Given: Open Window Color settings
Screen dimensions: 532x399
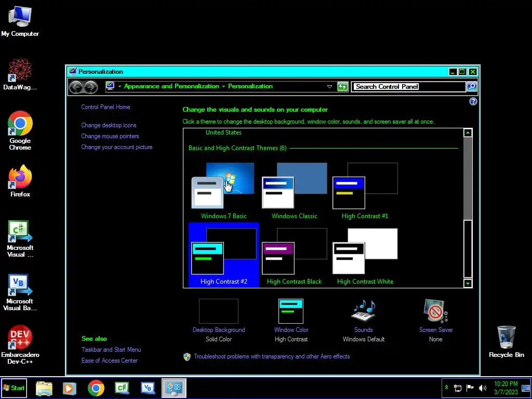Looking at the screenshot, I should click(291, 320).
